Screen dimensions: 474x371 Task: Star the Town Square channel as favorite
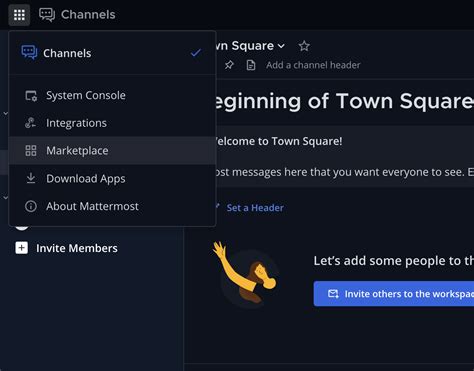point(304,46)
